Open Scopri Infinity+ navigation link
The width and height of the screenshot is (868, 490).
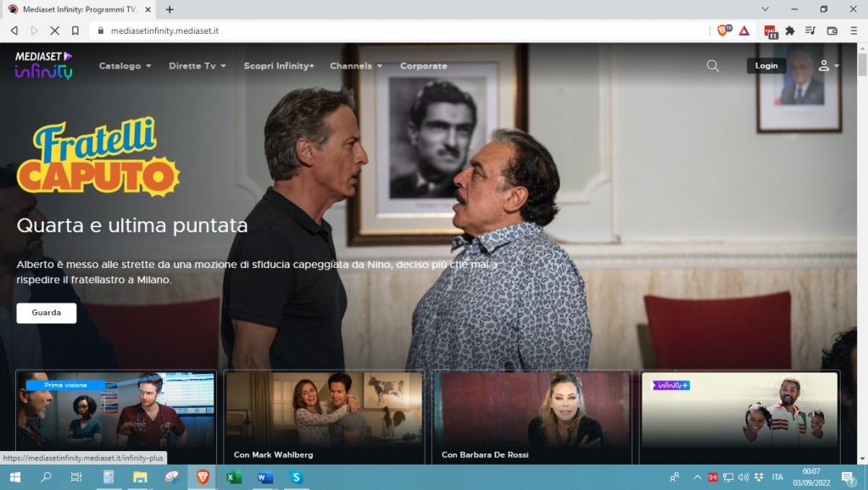coord(280,65)
